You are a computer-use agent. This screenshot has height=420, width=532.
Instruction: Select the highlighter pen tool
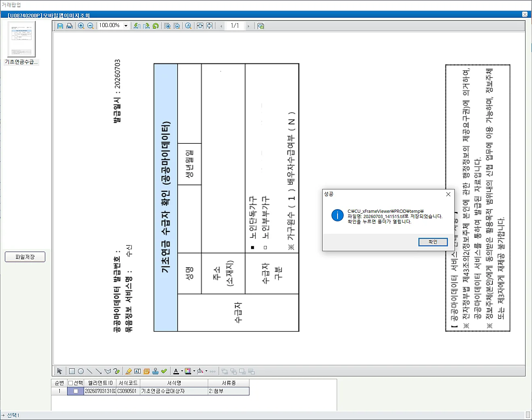[x=129, y=371]
